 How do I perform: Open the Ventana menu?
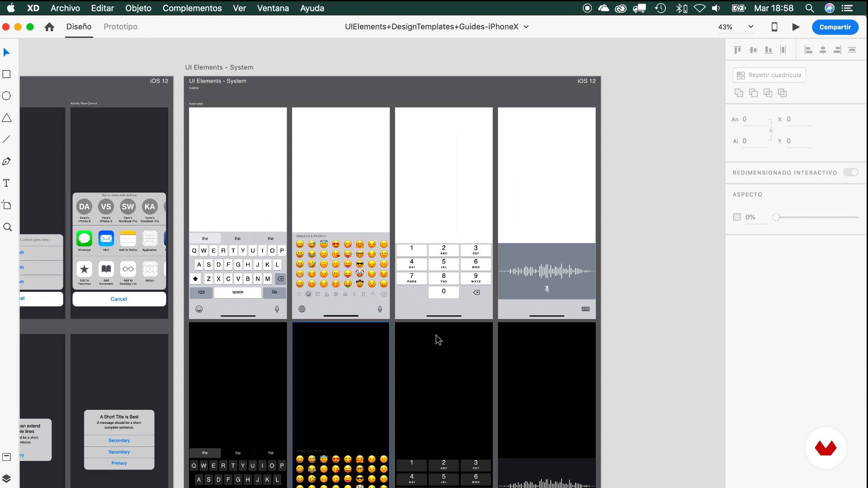click(x=273, y=8)
